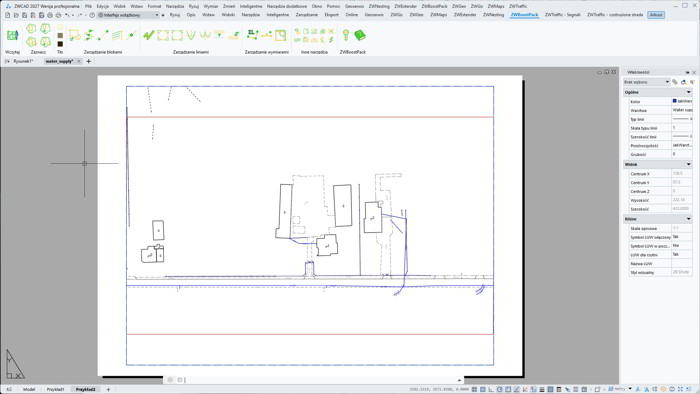Viewport: 700px width, 394px height.
Task: Toggle grid display in status bar
Action: pos(483,390)
